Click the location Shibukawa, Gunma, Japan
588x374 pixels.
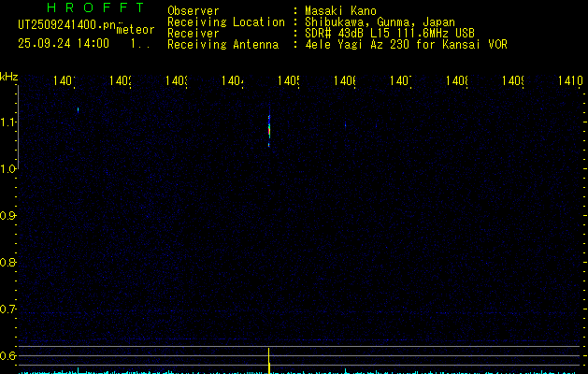tap(380, 22)
